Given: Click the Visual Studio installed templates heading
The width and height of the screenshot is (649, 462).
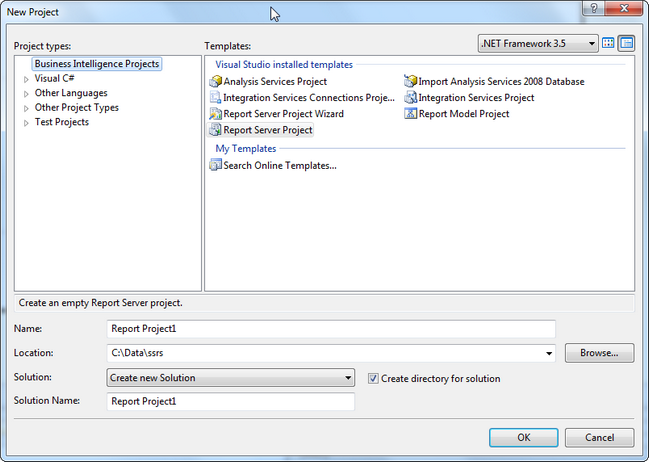Looking at the screenshot, I should pyautogui.click(x=284, y=65).
